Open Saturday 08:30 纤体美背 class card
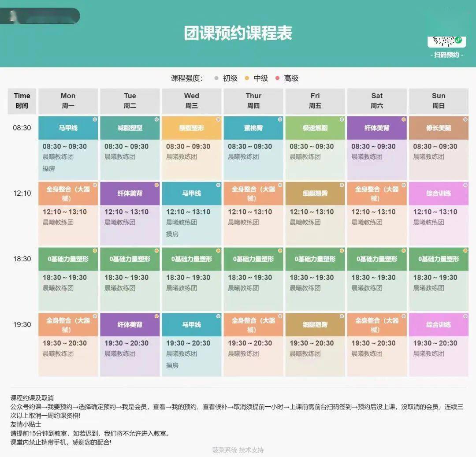Viewport: 476px width, 457px height. pyautogui.click(x=377, y=148)
